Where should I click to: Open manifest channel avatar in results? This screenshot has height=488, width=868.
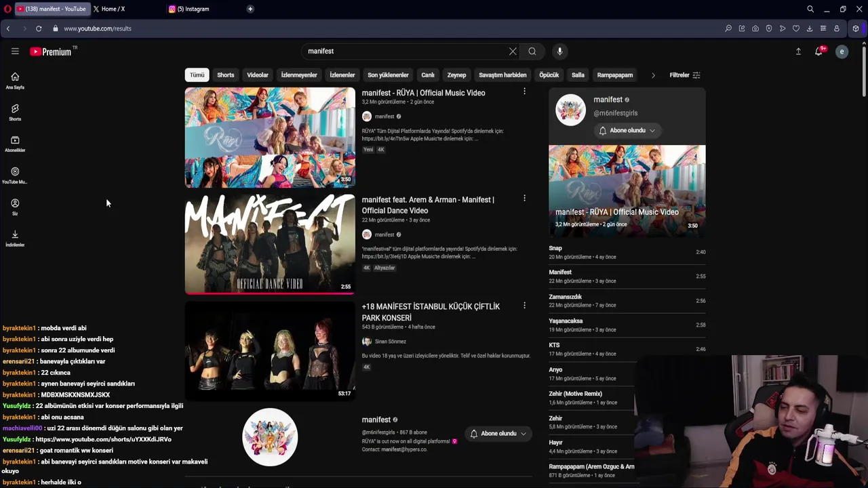(x=270, y=437)
